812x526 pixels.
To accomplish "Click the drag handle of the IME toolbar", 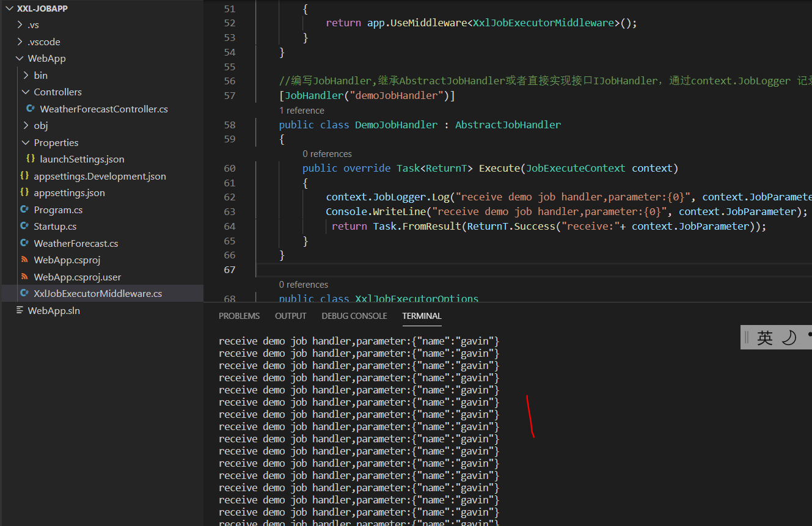I will click(x=747, y=338).
